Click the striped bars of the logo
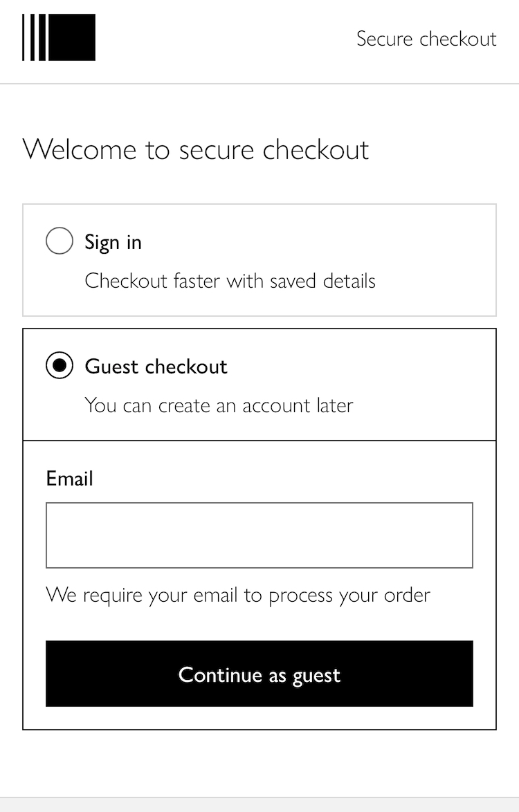The image size is (519, 812). point(34,37)
